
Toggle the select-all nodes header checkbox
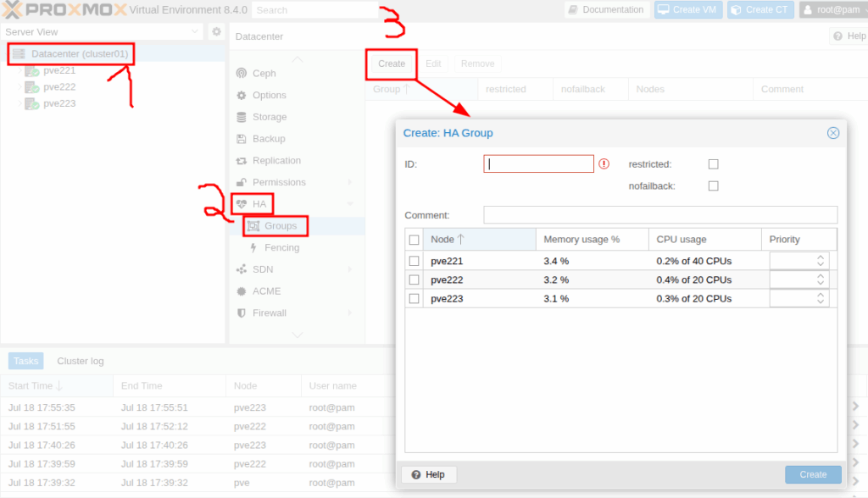tap(414, 240)
